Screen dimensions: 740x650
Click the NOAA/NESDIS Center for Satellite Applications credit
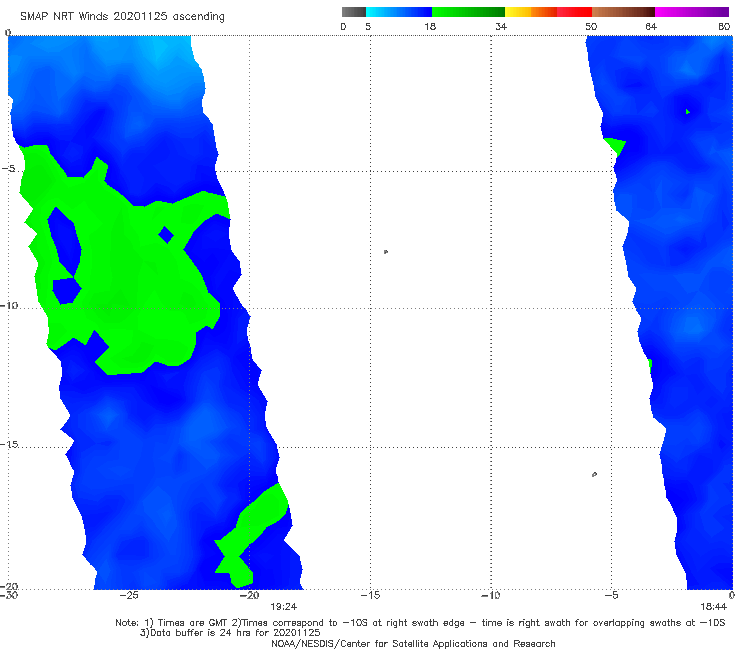pos(413,643)
